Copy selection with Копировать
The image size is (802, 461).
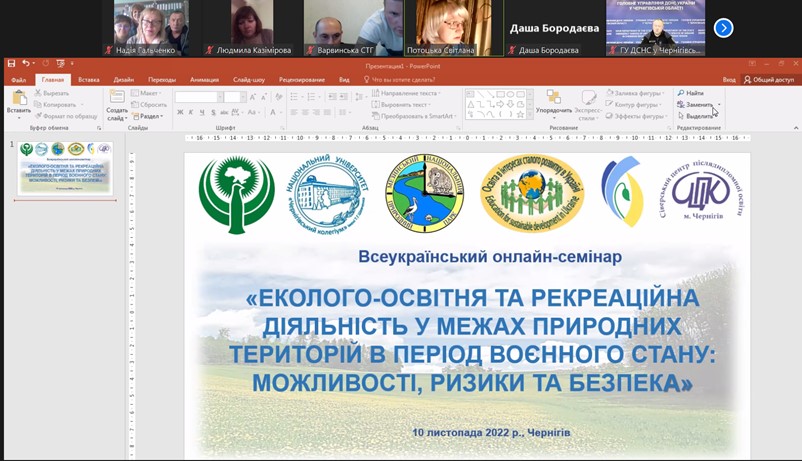[x=55, y=104]
